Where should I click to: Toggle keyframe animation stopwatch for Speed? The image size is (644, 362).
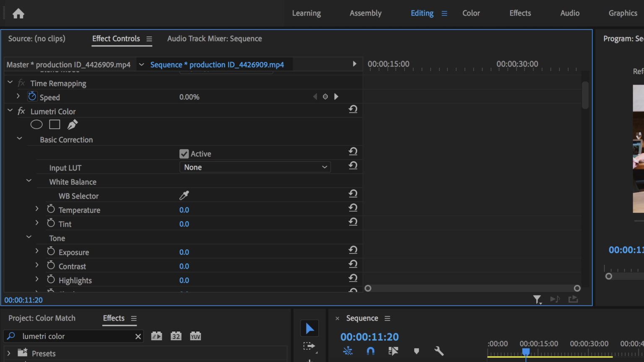(32, 96)
